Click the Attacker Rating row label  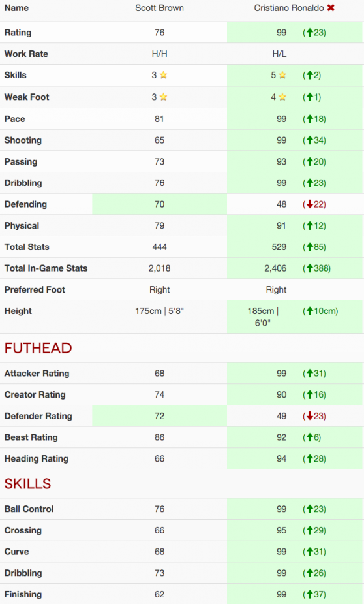click(37, 374)
